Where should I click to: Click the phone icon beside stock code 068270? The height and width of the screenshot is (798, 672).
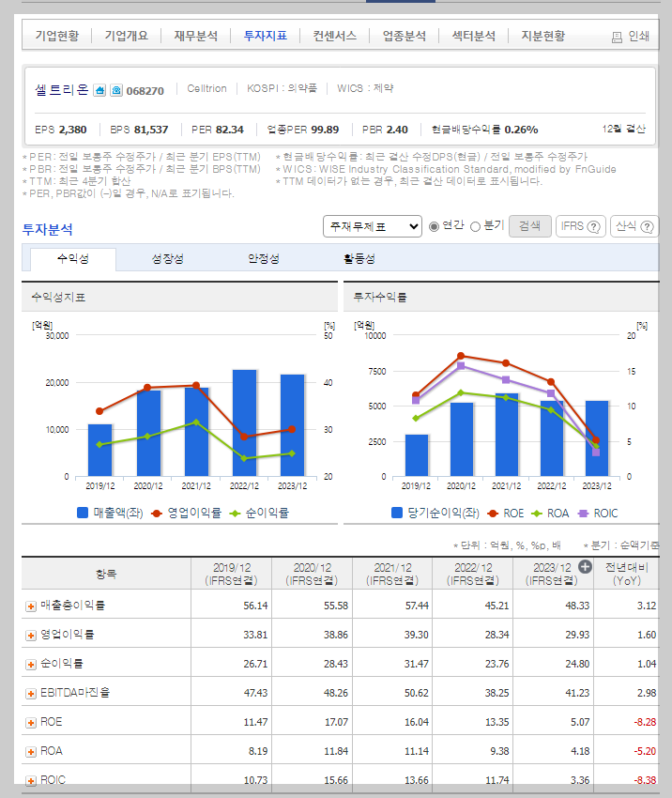116,90
